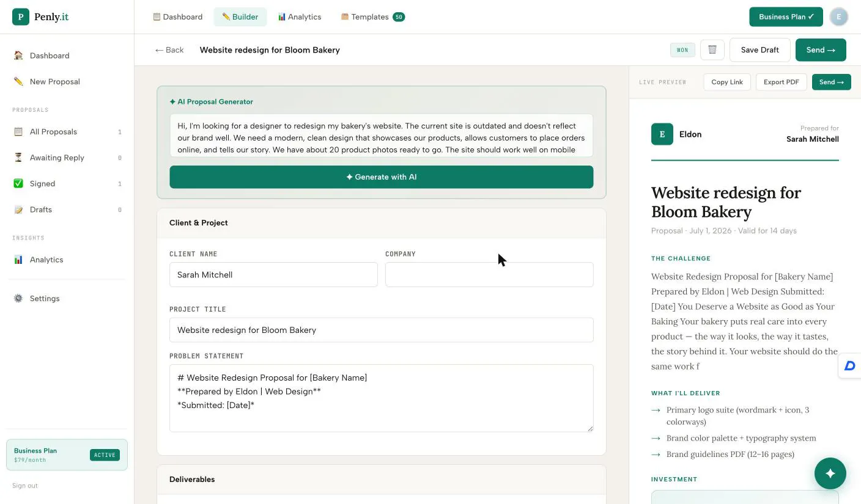This screenshot has height=504, width=861.
Task: Click the AI Proposal Generator label
Action: pos(212,101)
